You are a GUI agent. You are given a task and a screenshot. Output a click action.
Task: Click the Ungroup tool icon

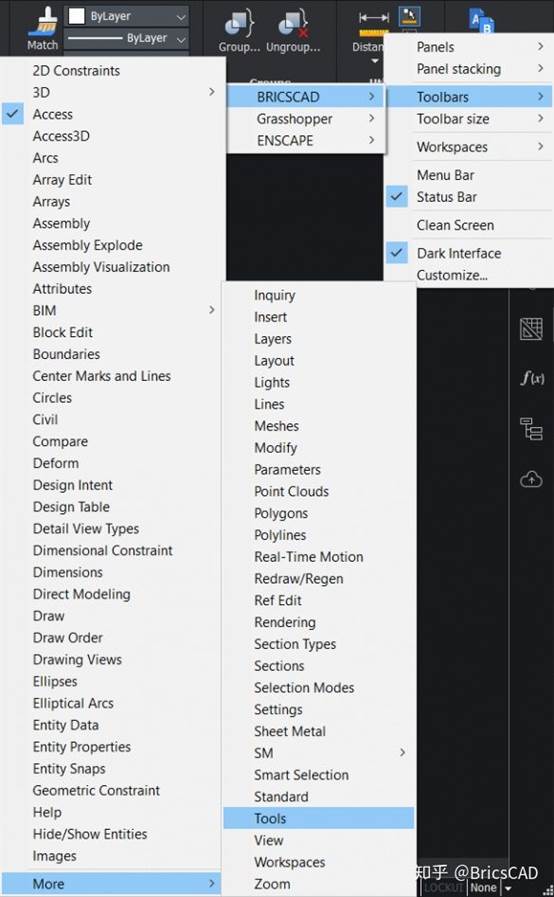292,23
